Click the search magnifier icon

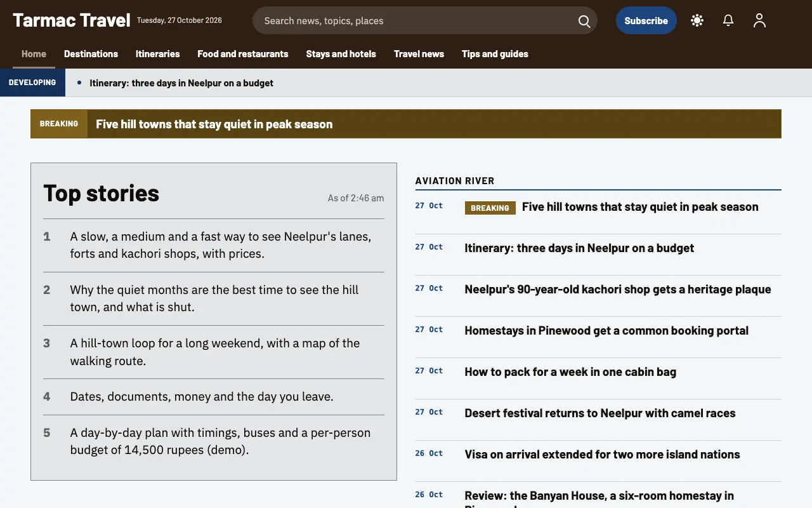584,21
